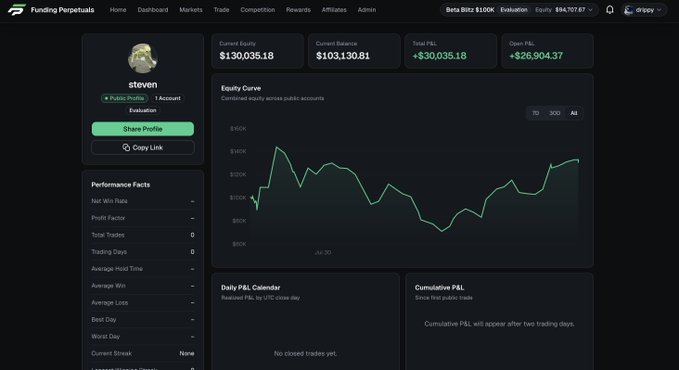Click the Open P&L +$26,904.37 value

(536, 56)
